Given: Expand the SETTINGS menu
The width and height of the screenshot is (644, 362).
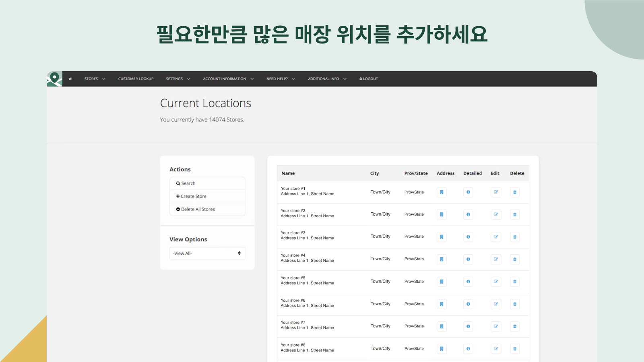Looking at the screenshot, I should [178, 79].
